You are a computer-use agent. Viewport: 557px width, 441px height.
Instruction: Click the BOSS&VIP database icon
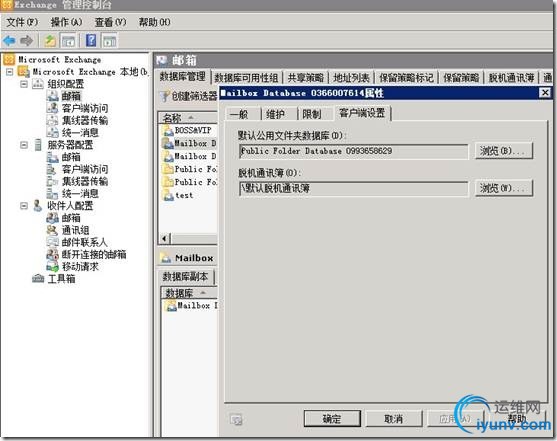[167, 130]
